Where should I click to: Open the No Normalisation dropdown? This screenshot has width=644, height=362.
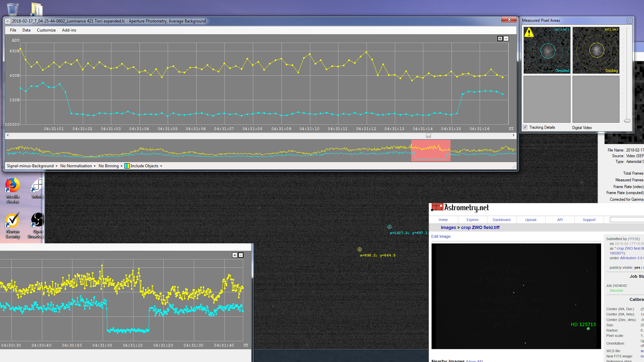[78, 166]
